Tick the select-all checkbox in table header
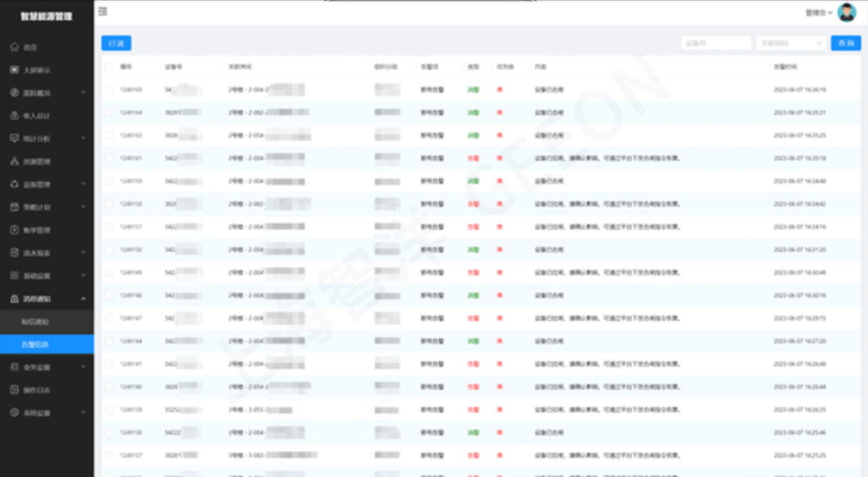Screen dimensions: 868x477 coord(109,66)
